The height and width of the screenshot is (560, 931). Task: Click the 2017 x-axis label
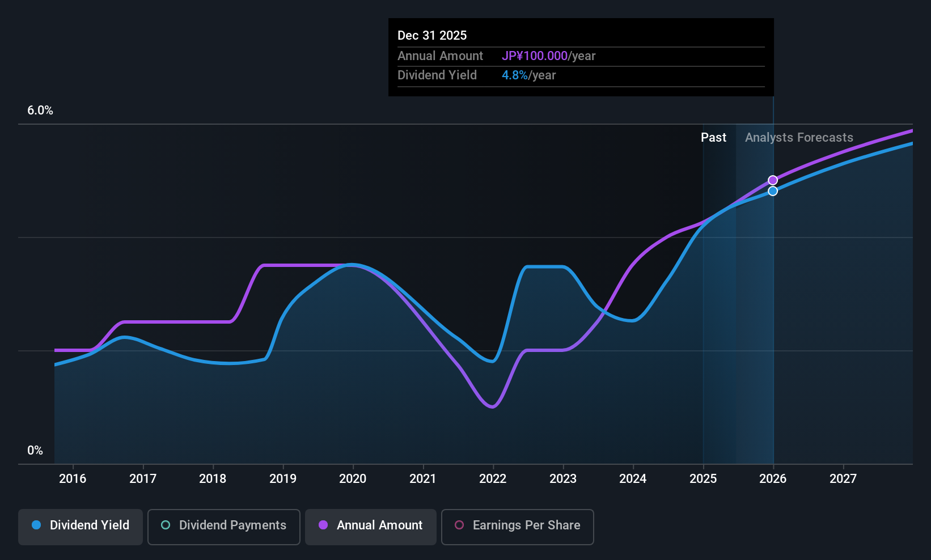[x=143, y=479]
